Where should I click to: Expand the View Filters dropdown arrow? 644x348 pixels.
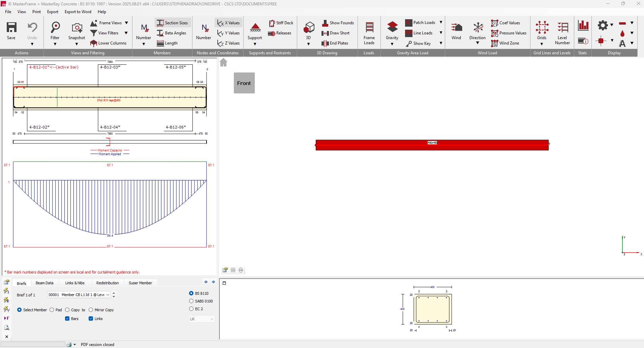pyautogui.click(x=126, y=33)
